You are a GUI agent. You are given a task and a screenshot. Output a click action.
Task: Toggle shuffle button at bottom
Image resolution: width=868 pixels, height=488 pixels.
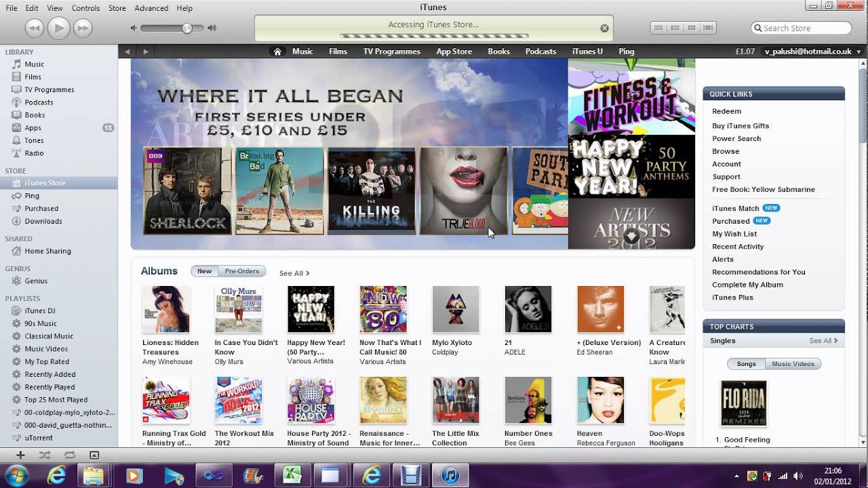tap(45, 455)
